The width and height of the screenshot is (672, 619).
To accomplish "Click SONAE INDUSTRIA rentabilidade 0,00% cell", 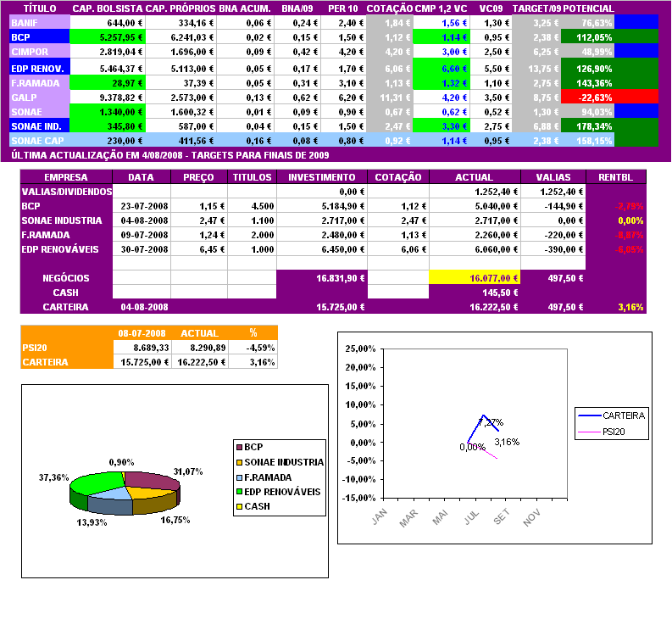I will point(616,220).
